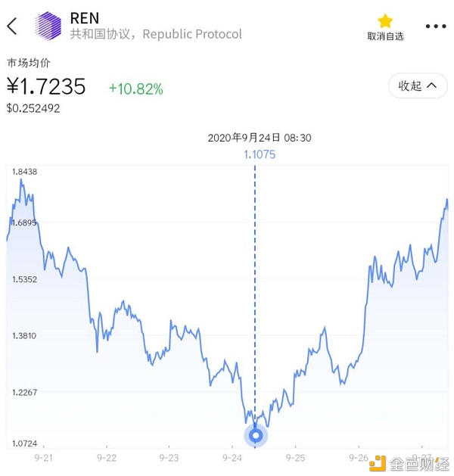Viewport: 454px width, 476px height.
Task: Tap the ¥1.7235 market price
Action: click(x=46, y=86)
